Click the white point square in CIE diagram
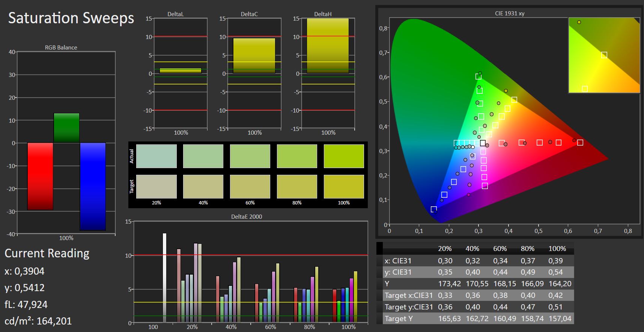 483,143
